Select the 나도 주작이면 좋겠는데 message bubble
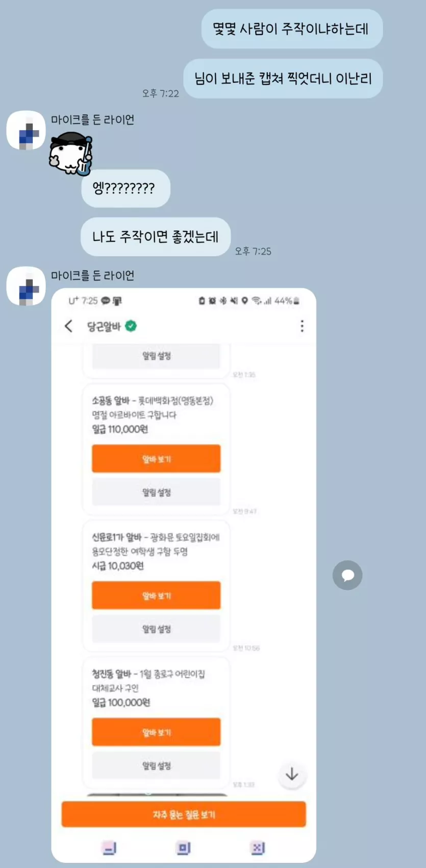Image resolution: width=426 pixels, height=868 pixels. tap(156, 237)
